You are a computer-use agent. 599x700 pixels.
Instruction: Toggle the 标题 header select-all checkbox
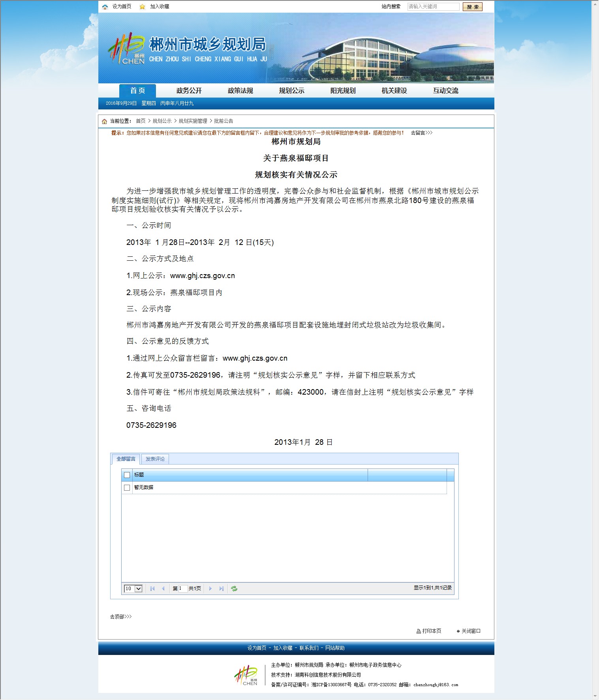coord(127,475)
